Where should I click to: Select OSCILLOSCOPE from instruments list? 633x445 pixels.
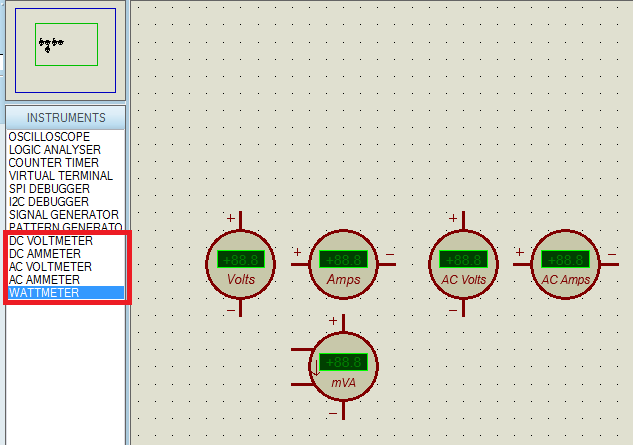49,137
